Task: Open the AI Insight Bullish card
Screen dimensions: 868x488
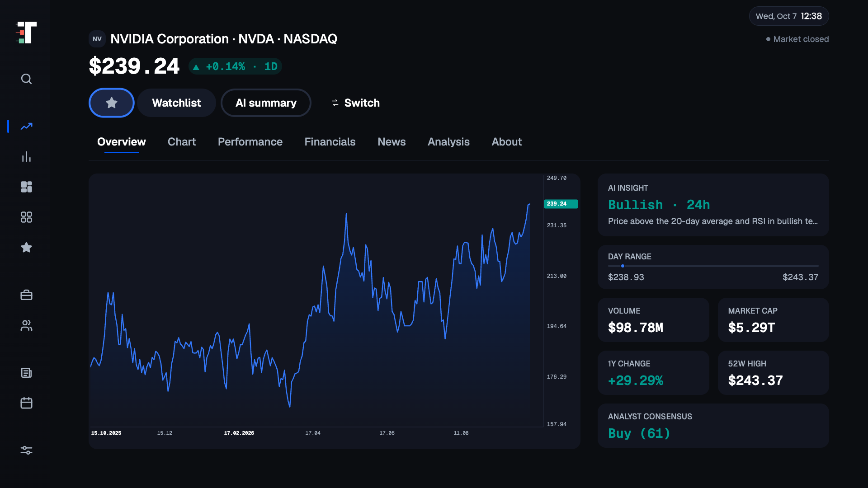Action: pyautogui.click(x=713, y=205)
